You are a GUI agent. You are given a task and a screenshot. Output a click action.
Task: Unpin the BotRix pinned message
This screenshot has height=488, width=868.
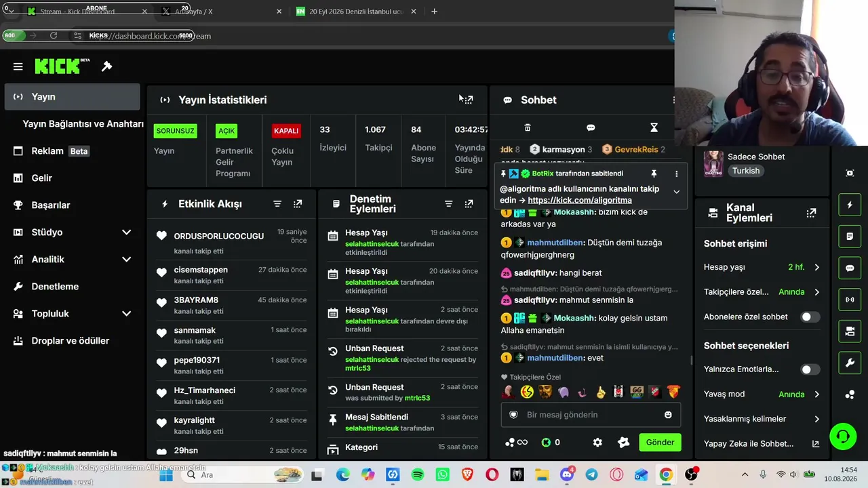654,174
